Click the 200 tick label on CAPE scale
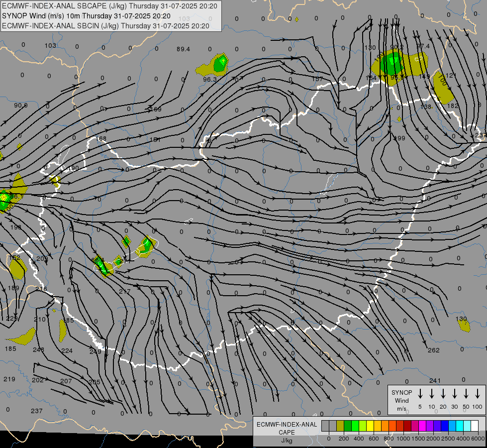The height and width of the screenshot is (448, 487). [x=344, y=439]
